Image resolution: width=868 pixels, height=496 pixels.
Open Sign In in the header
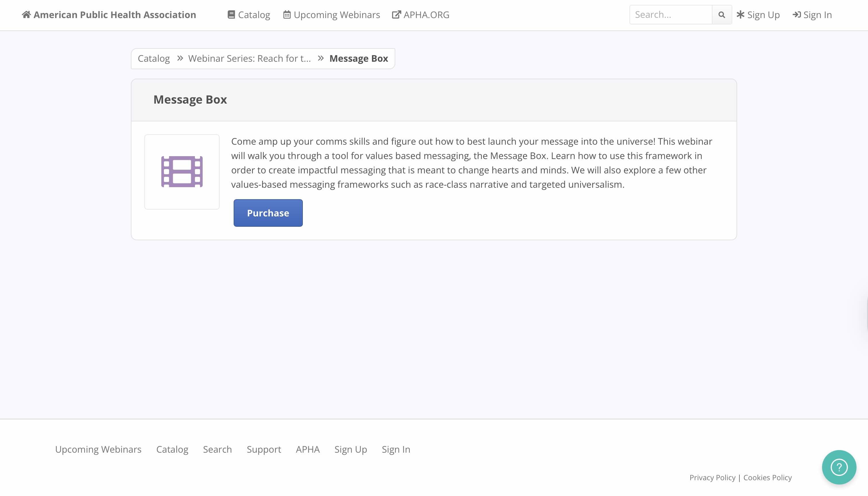coord(812,15)
